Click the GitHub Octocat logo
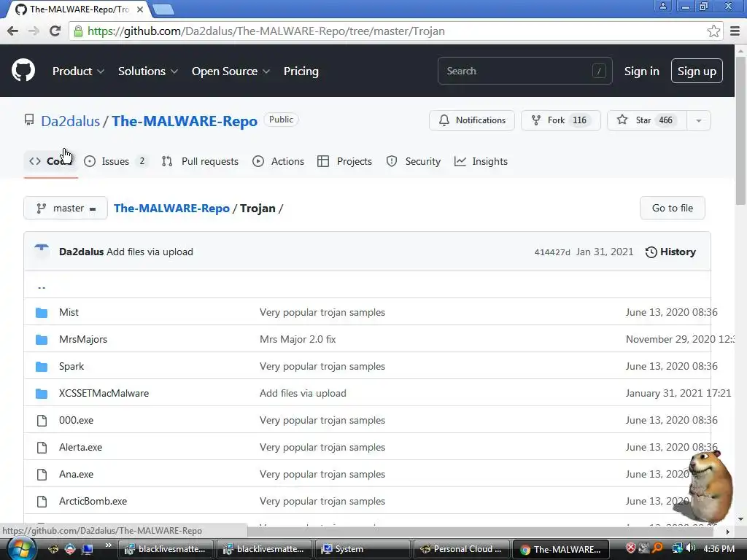The image size is (747, 560). tap(23, 71)
